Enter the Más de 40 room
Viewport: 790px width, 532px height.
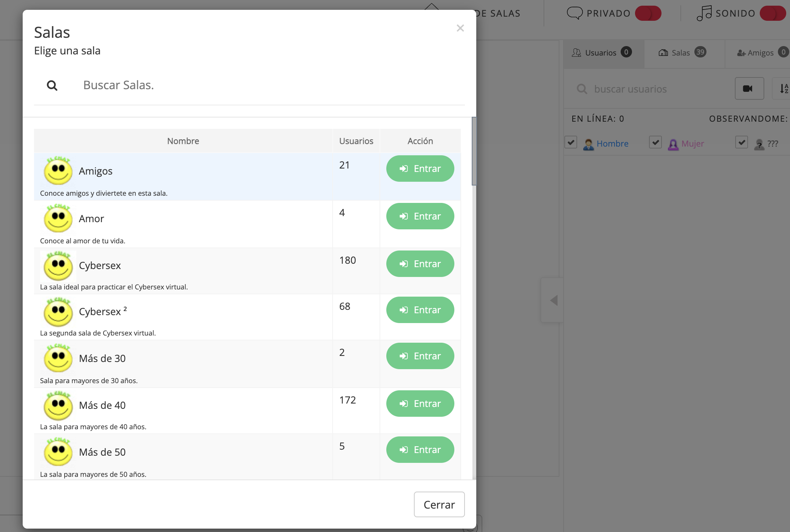(x=420, y=404)
